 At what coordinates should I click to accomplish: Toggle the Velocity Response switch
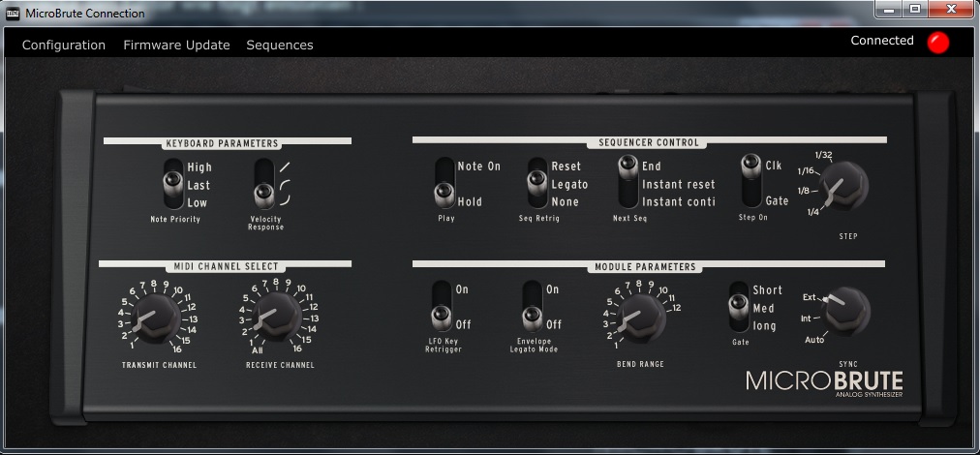263,184
